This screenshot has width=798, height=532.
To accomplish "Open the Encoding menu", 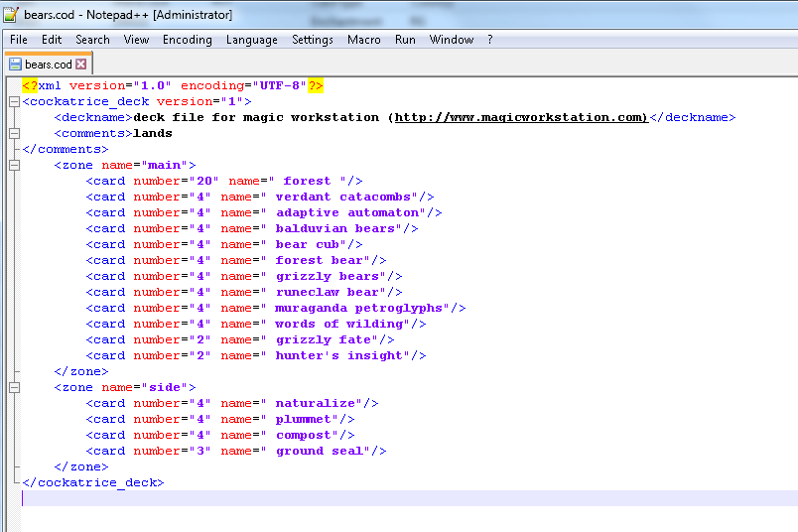I will click(x=188, y=40).
